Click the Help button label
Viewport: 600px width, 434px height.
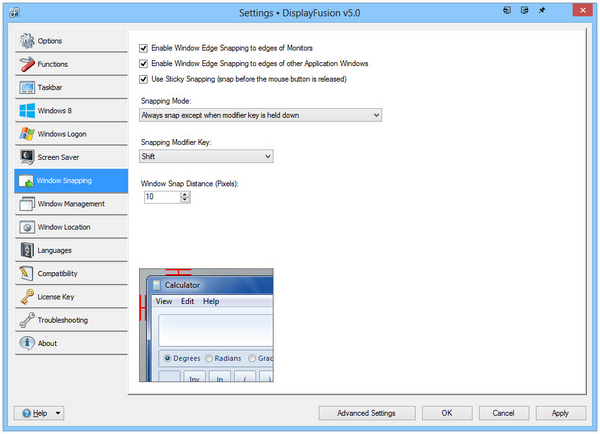pyautogui.click(x=40, y=413)
